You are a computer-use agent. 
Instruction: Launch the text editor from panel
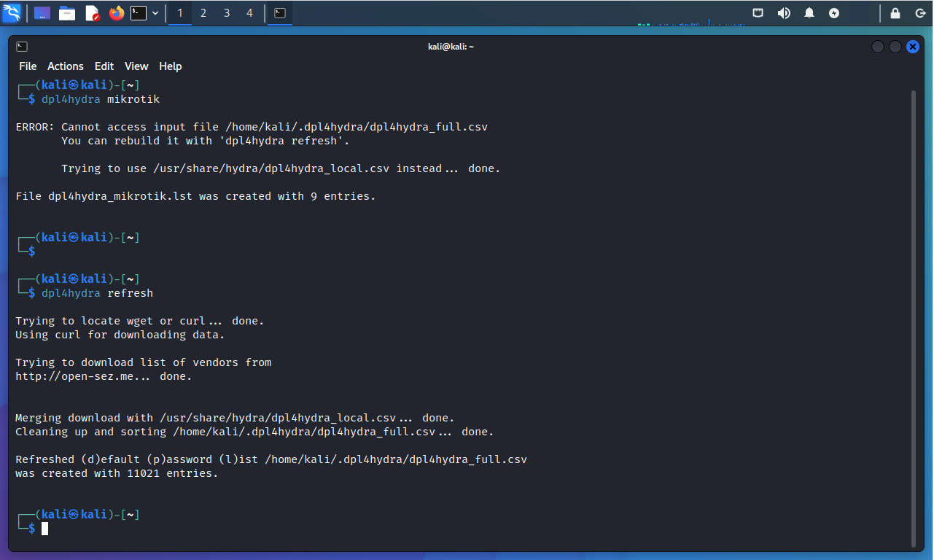pos(92,13)
